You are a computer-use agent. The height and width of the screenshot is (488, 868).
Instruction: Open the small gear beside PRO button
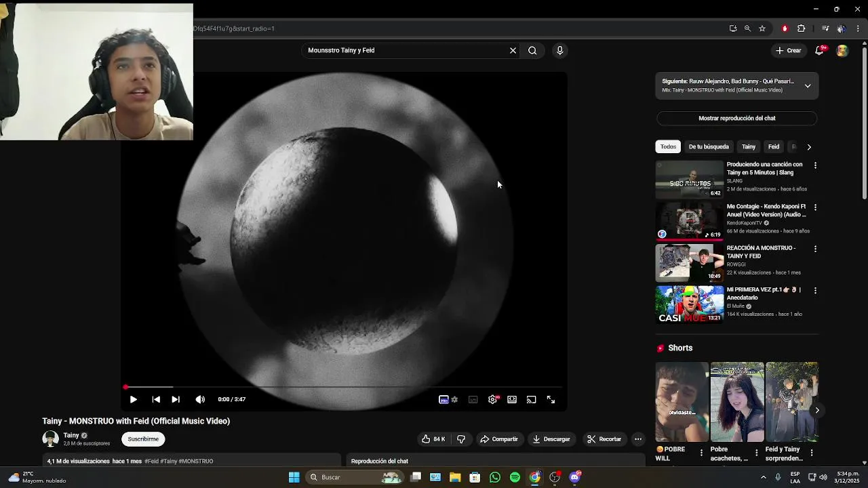(454, 400)
